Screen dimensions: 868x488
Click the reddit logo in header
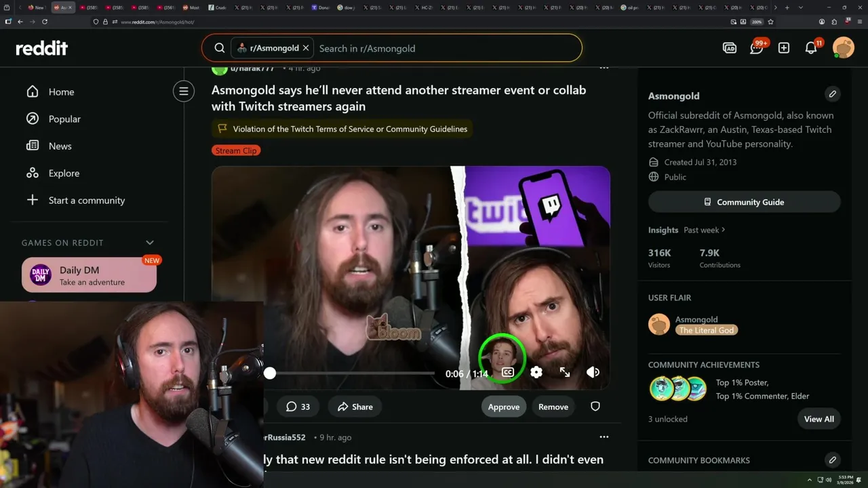[x=42, y=48]
